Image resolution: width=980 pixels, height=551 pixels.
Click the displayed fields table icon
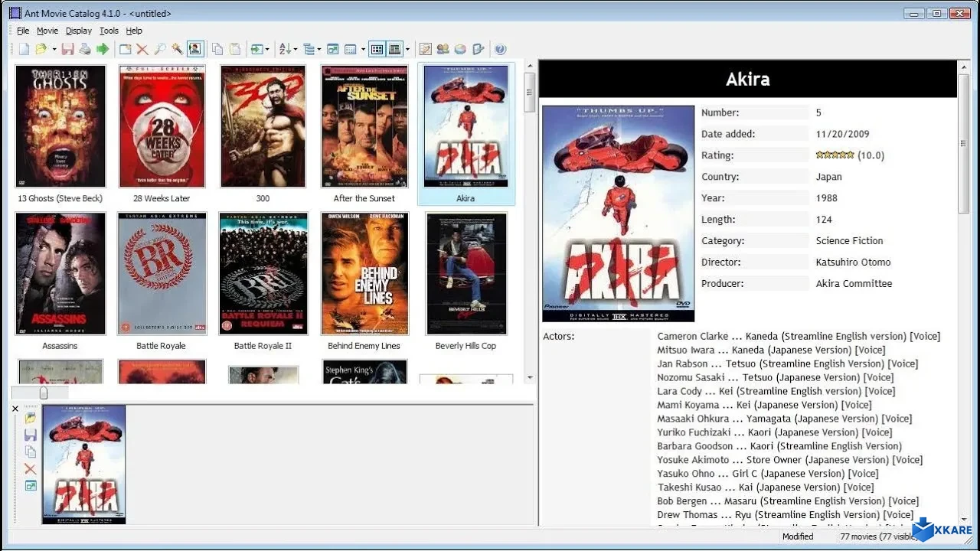coord(351,49)
